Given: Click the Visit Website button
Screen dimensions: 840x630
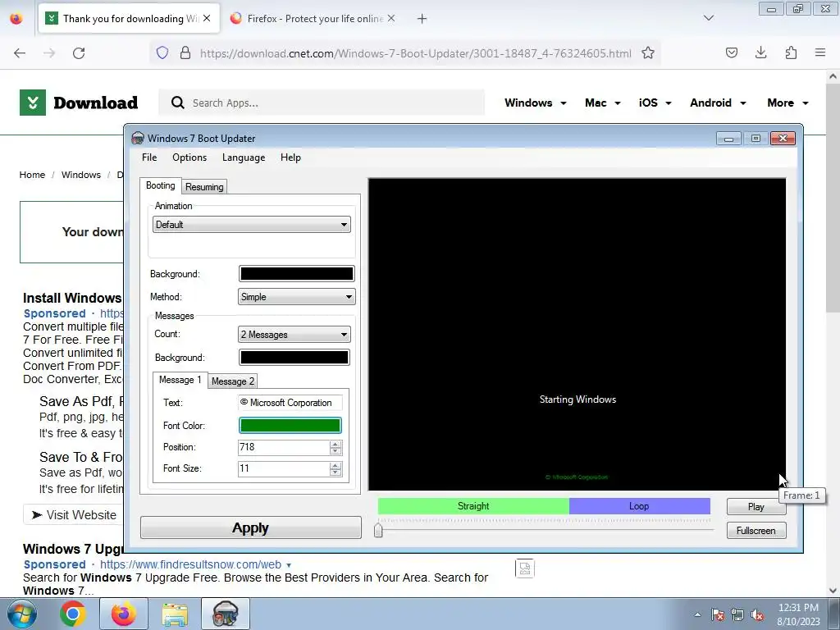Looking at the screenshot, I should pos(73,515).
